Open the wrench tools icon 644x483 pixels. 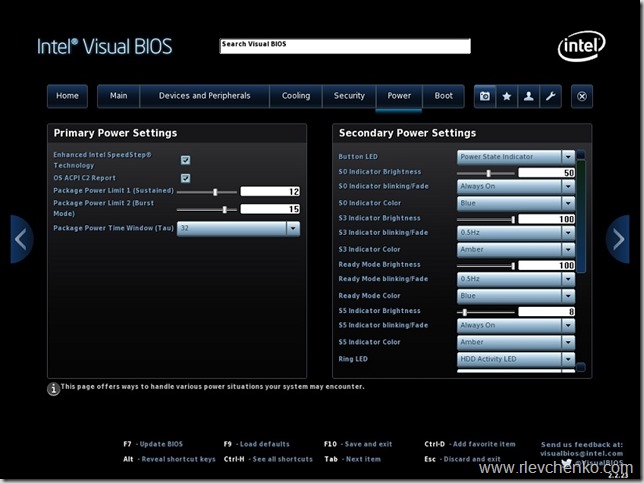pyautogui.click(x=550, y=96)
